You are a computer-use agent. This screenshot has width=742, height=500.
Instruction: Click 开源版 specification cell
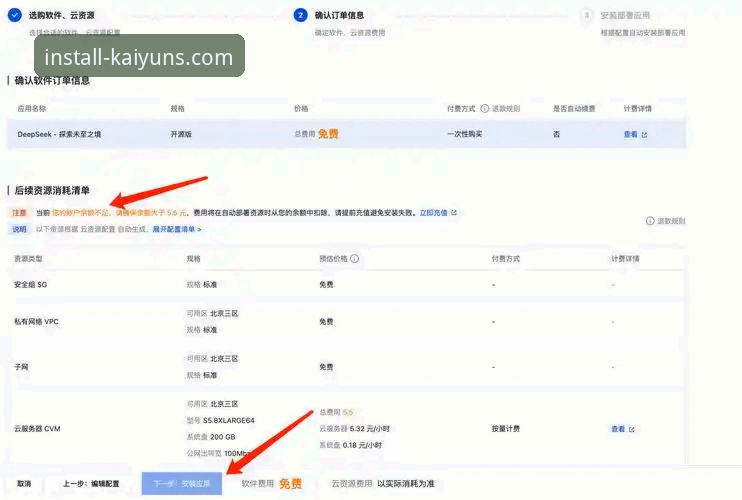click(x=181, y=134)
